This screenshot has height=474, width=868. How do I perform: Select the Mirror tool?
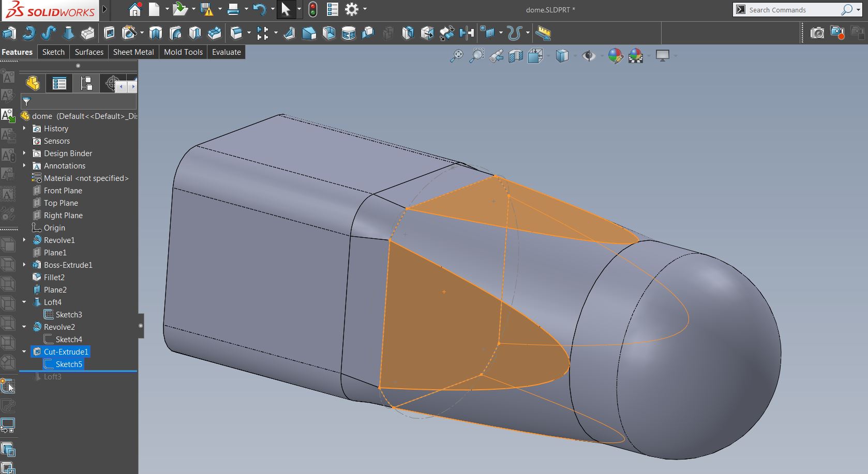[x=467, y=34]
